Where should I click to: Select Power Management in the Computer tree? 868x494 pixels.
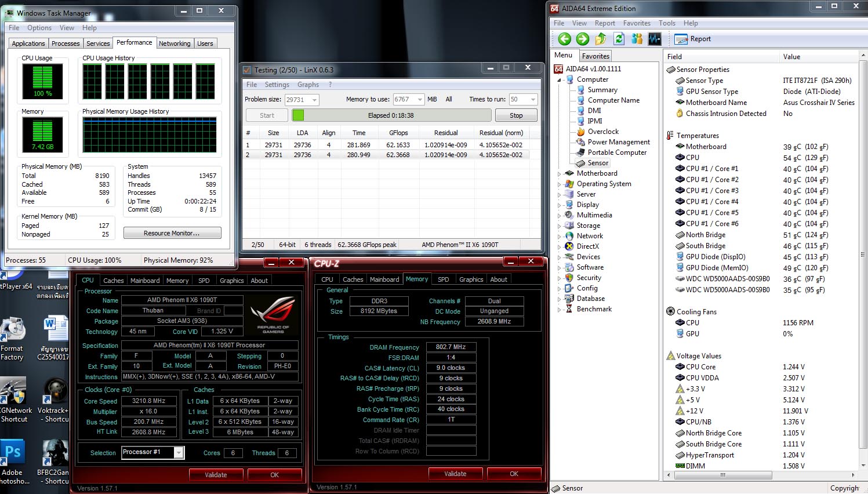point(619,142)
